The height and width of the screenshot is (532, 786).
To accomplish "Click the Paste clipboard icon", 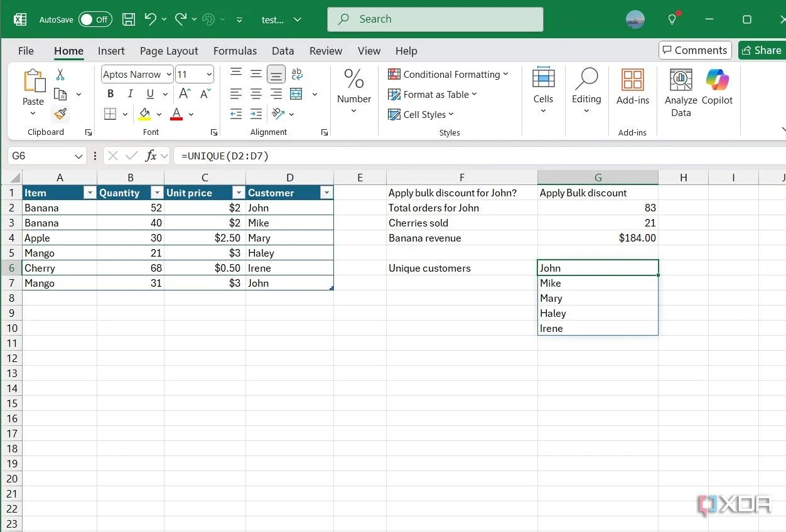I will click(x=33, y=82).
